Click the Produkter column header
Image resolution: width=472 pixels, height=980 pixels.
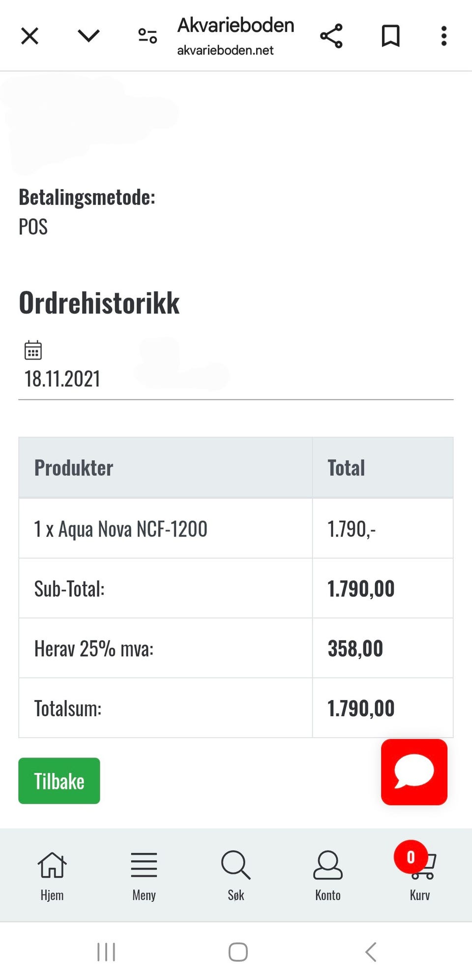[x=74, y=468]
